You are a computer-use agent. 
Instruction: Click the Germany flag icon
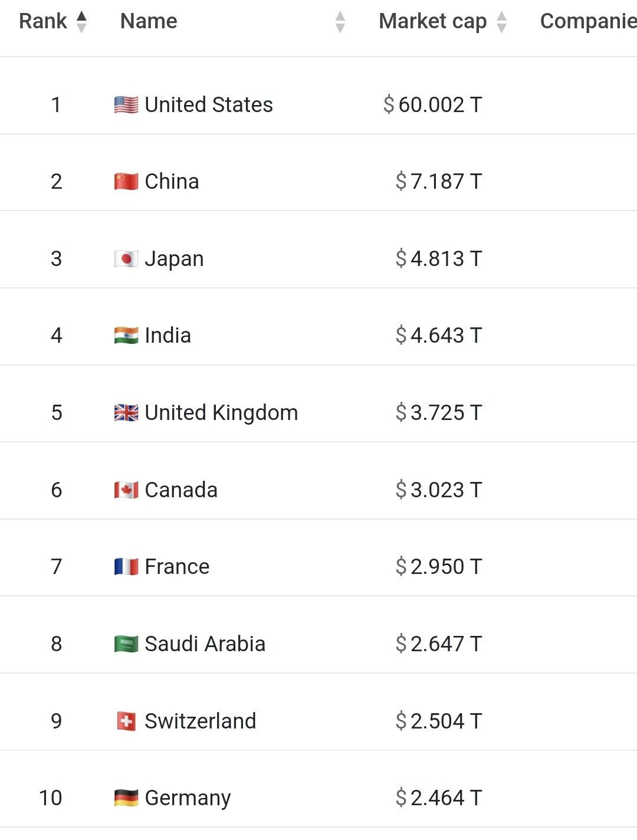coord(126,798)
